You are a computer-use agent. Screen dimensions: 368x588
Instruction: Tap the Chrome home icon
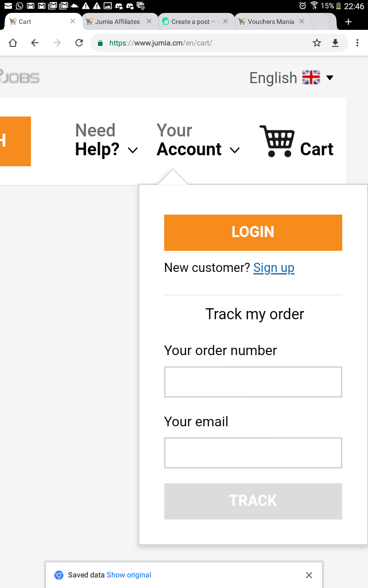13,43
